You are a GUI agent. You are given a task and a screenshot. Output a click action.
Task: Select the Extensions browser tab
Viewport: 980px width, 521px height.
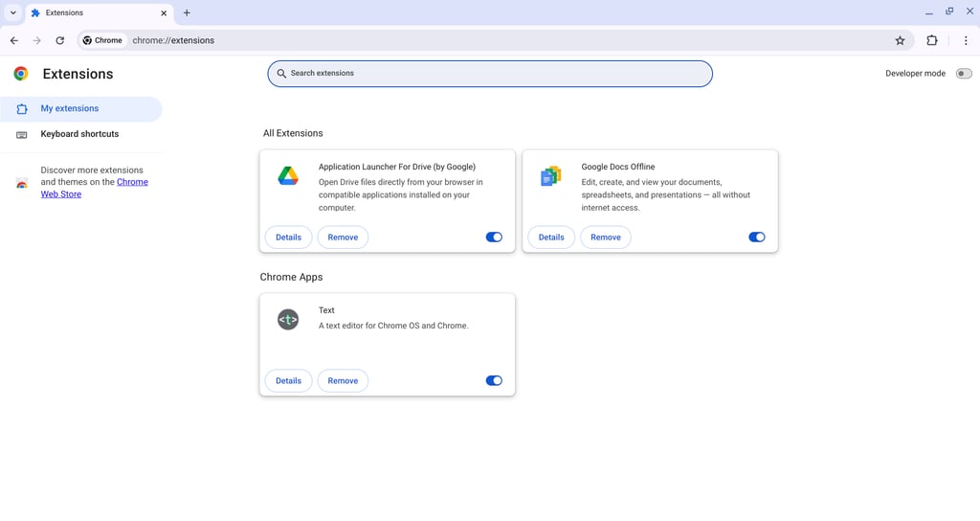(x=99, y=12)
